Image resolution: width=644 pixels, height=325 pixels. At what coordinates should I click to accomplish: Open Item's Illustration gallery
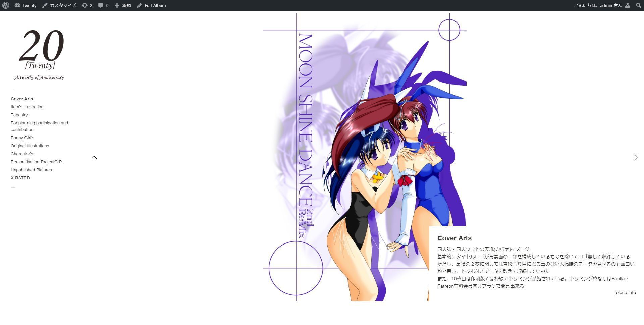tap(27, 107)
